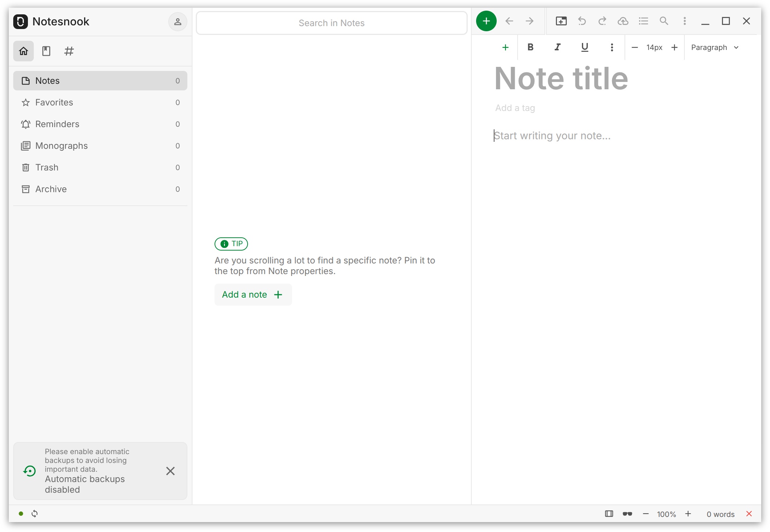The height and width of the screenshot is (532, 770).
Task: Toggle italic formatting
Action: click(x=558, y=47)
